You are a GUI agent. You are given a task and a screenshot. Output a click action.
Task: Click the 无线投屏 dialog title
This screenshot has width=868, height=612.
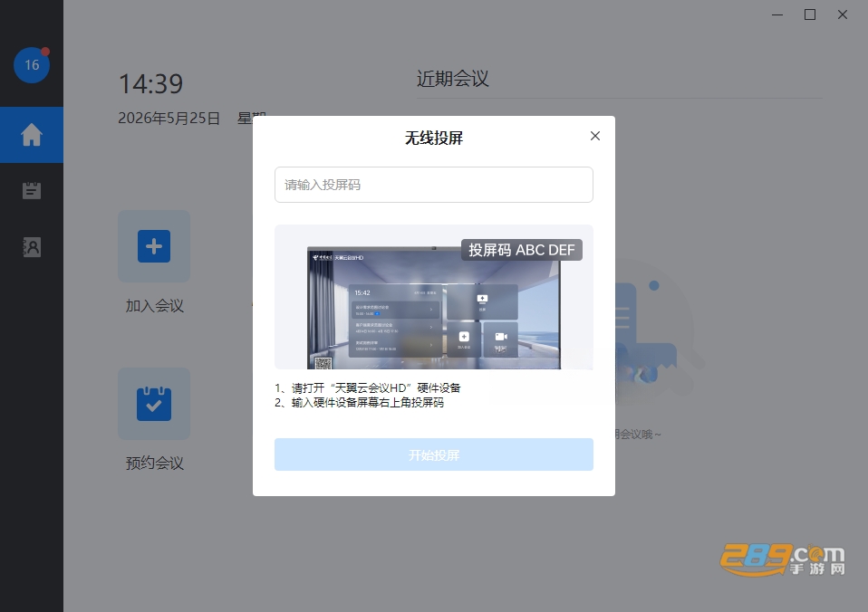(x=434, y=138)
